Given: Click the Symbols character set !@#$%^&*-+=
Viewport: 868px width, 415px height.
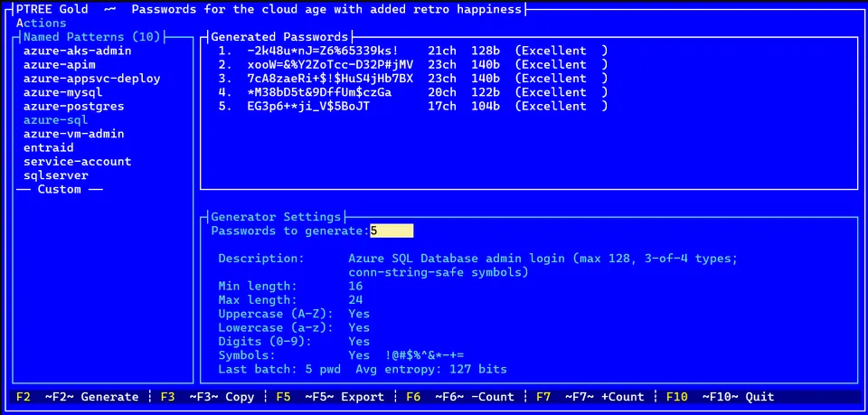Looking at the screenshot, I should (x=424, y=355).
